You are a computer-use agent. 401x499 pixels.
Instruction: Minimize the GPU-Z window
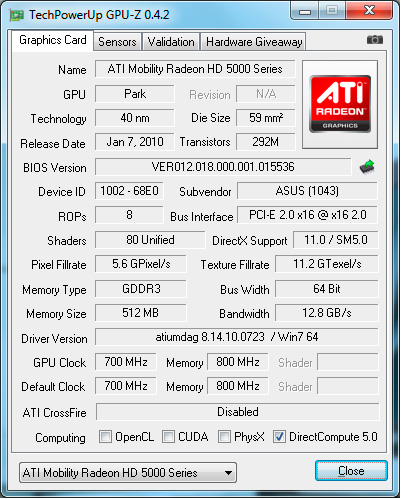point(305,10)
